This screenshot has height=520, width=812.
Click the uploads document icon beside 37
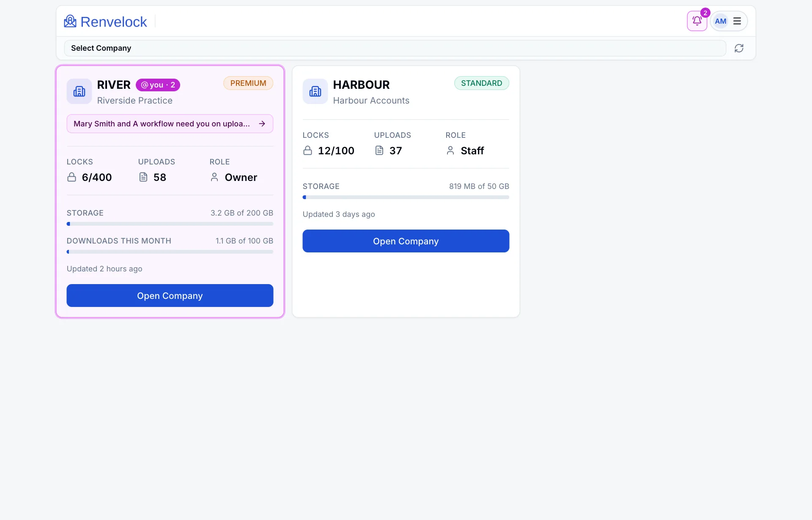tap(379, 151)
